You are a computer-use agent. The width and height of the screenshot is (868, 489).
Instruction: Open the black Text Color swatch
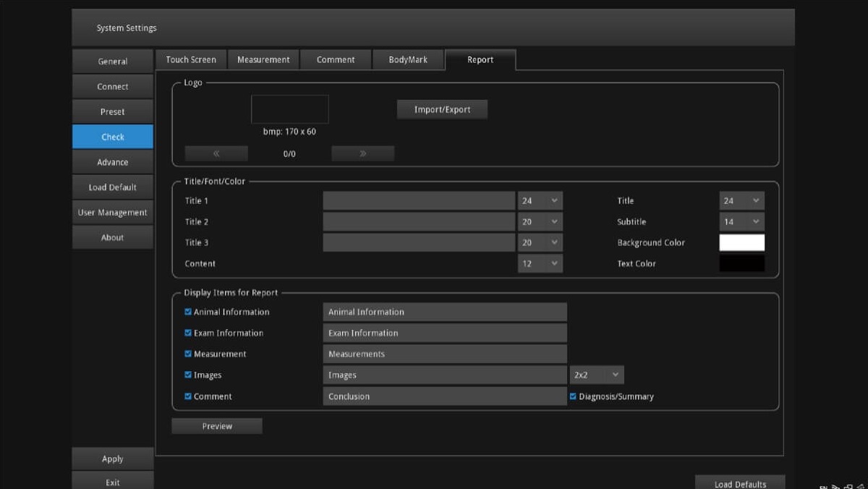741,264
